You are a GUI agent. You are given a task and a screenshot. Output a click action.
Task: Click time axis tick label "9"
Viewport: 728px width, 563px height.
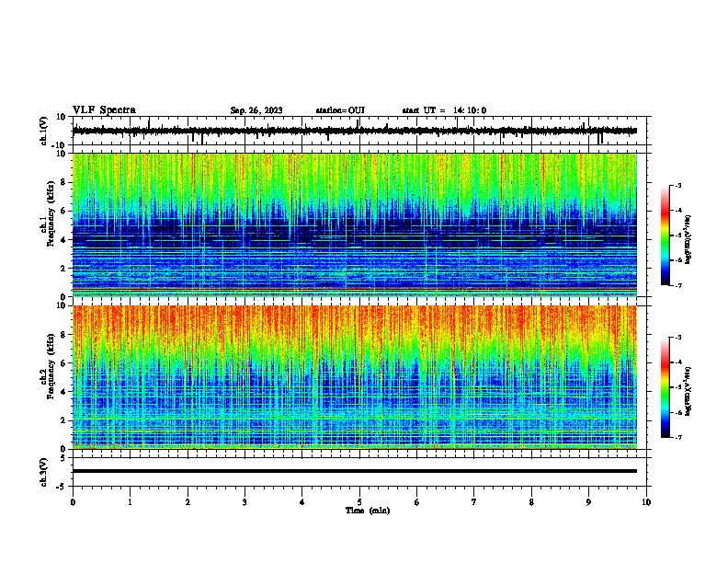588,502
